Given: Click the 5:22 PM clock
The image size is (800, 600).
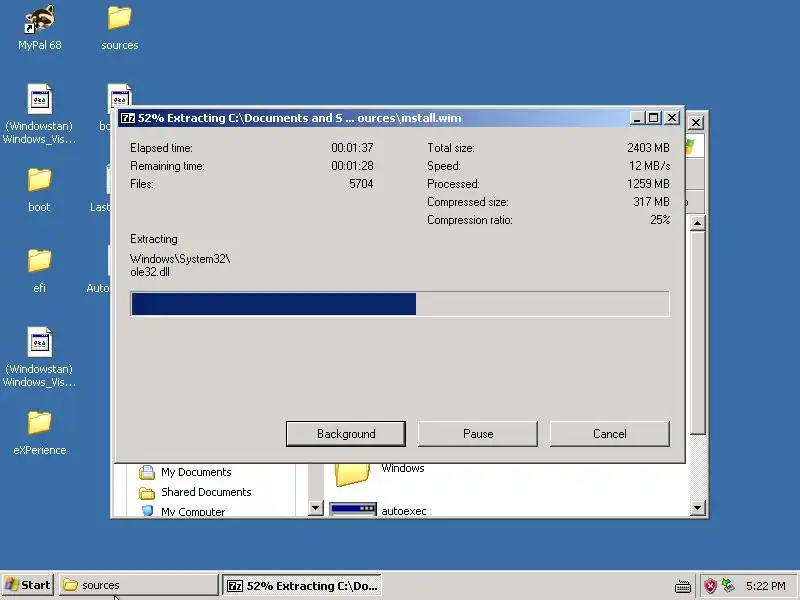Looking at the screenshot, I should 765,586.
